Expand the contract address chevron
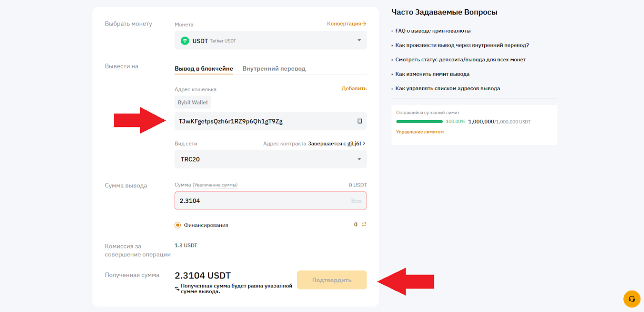This screenshot has height=312, width=644. [x=364, y=143]
